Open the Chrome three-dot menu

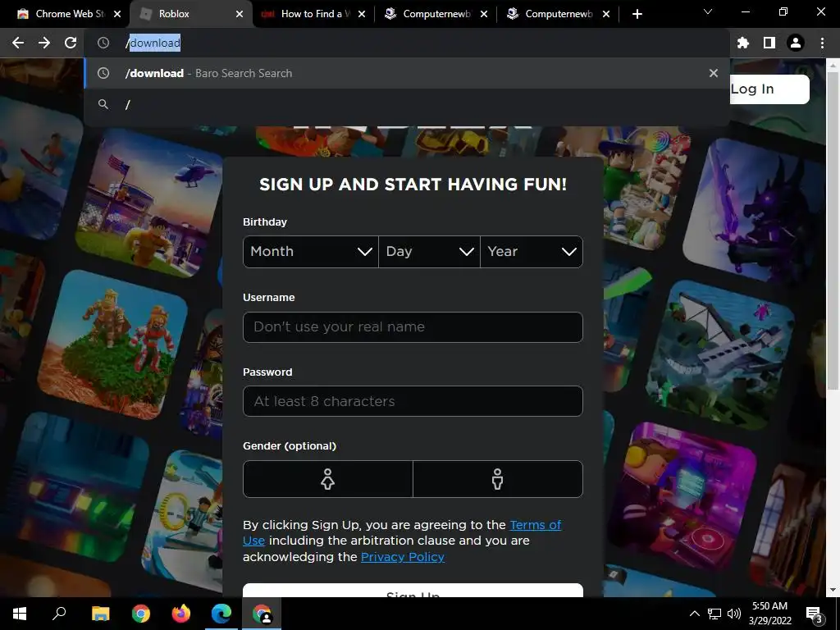(x=822, y=43)
